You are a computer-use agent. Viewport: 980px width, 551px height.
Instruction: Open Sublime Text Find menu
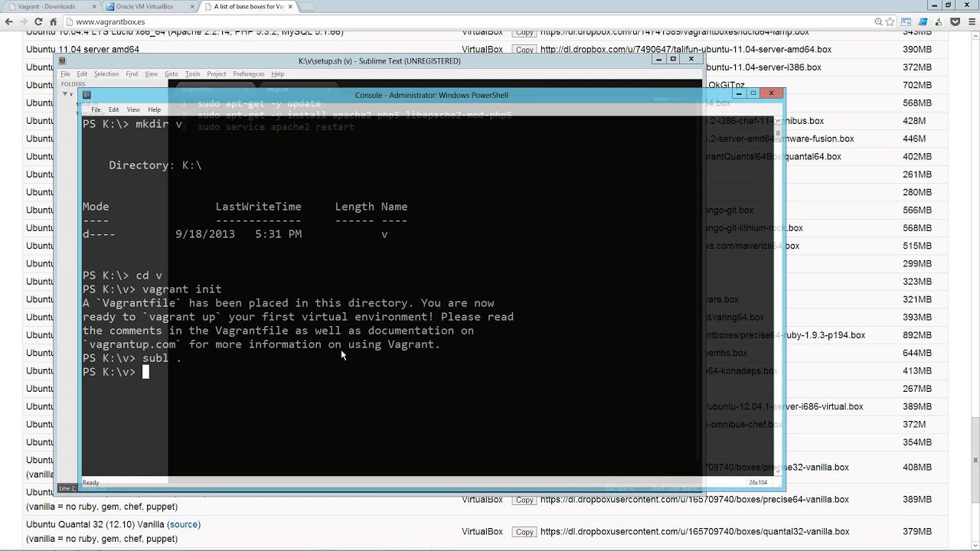(x=132, y=74)
